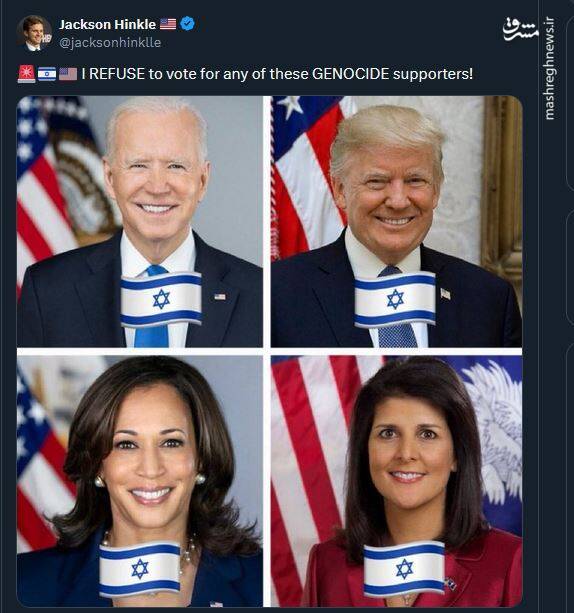Click the red siren emoji in the tweet
This screenshot has width=574, height=613.
click(x=26, y=73)
